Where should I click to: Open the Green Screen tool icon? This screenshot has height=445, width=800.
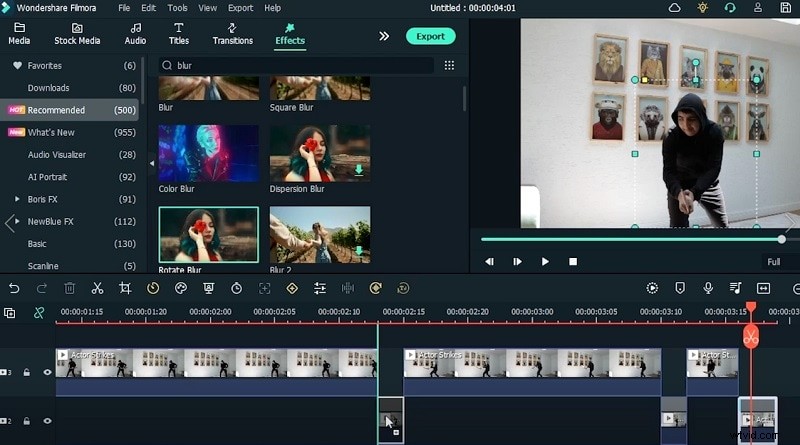[x=208, y=288]
